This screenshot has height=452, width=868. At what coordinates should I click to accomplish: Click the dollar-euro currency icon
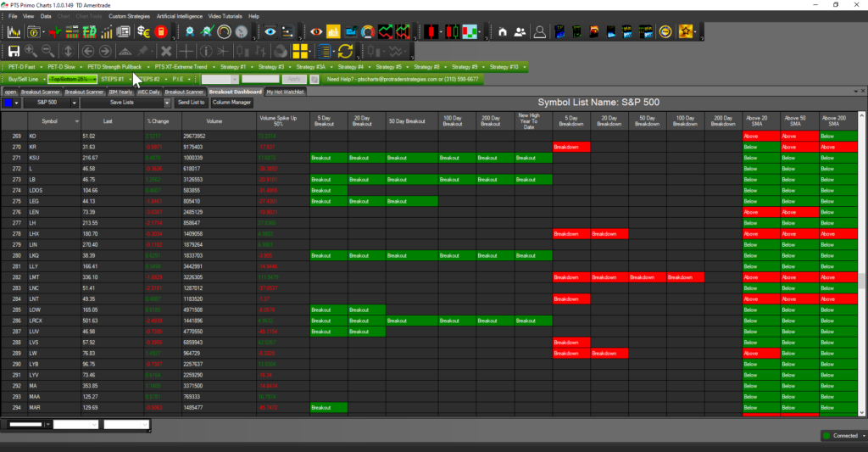[143, 32]
